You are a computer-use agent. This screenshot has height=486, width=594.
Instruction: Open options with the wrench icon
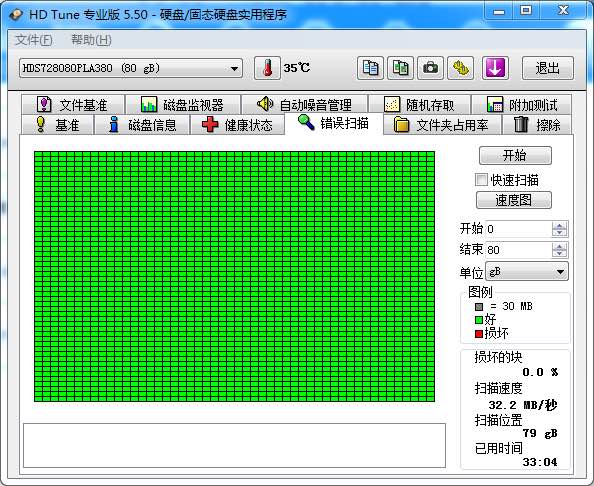coord(460,68)
